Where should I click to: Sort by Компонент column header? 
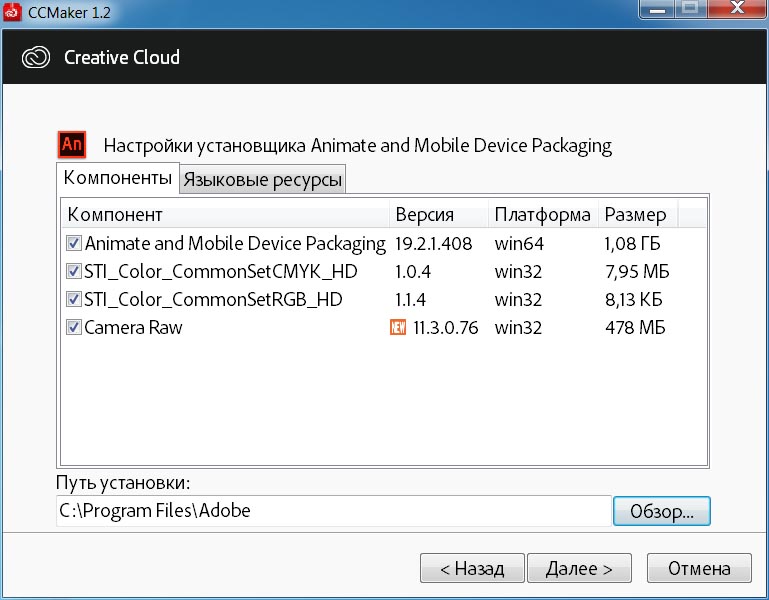tap(226, 214)
